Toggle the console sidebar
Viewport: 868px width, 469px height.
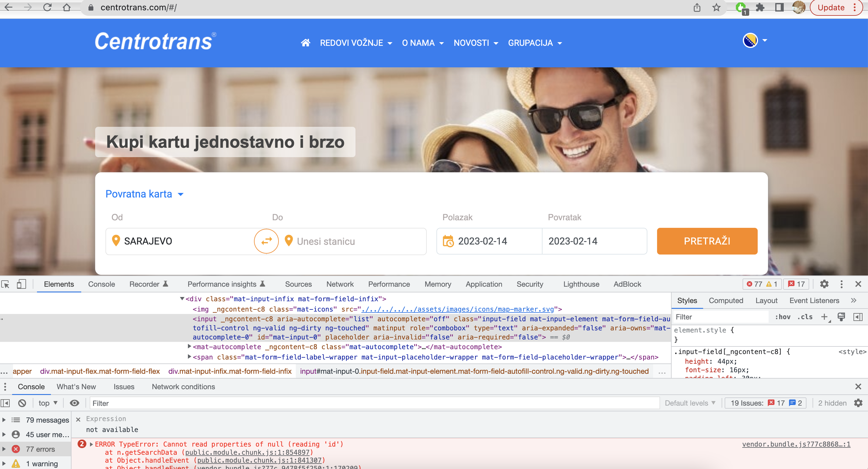pos(5,403)
